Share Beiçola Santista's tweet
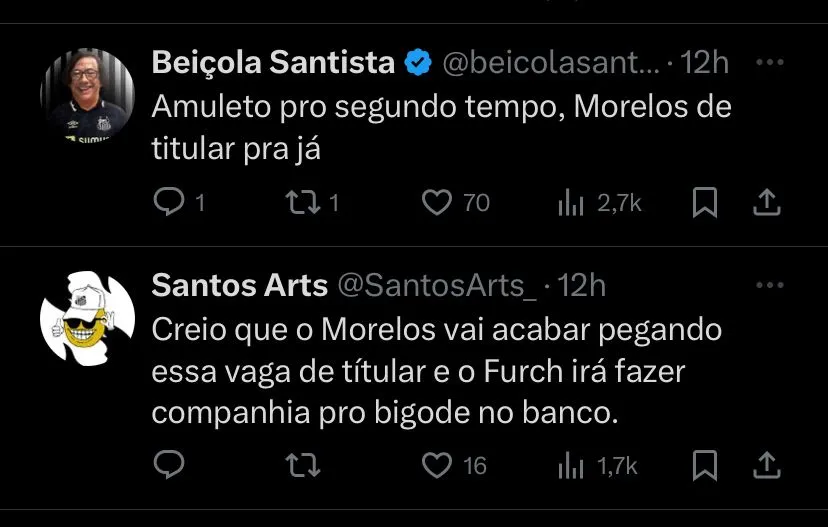Viewport: 828px width, 527px height. pos(766,203)
